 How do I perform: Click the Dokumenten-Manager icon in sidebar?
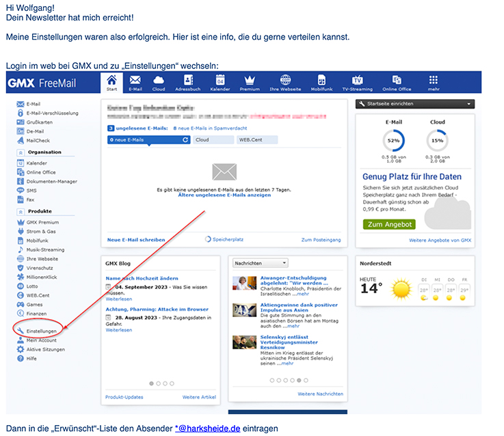21,181
